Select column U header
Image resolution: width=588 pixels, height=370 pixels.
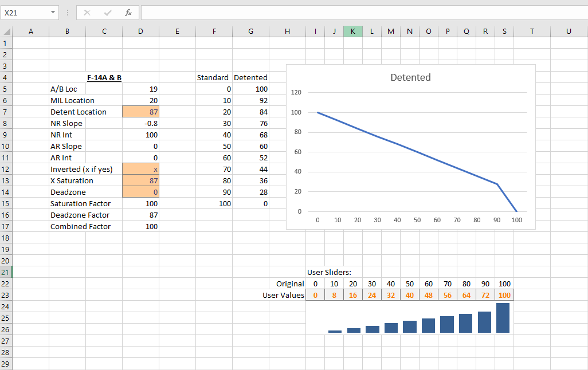tap(569, 32)
